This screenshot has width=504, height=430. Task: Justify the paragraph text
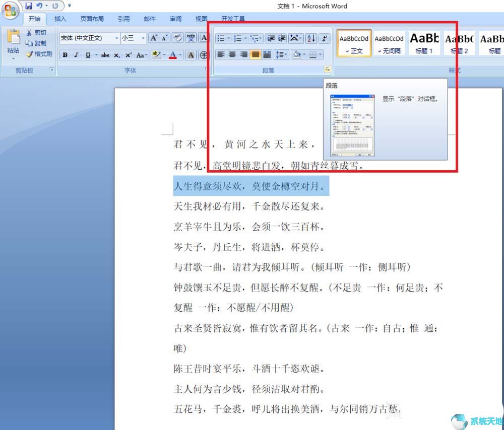[x=256, y=54]
